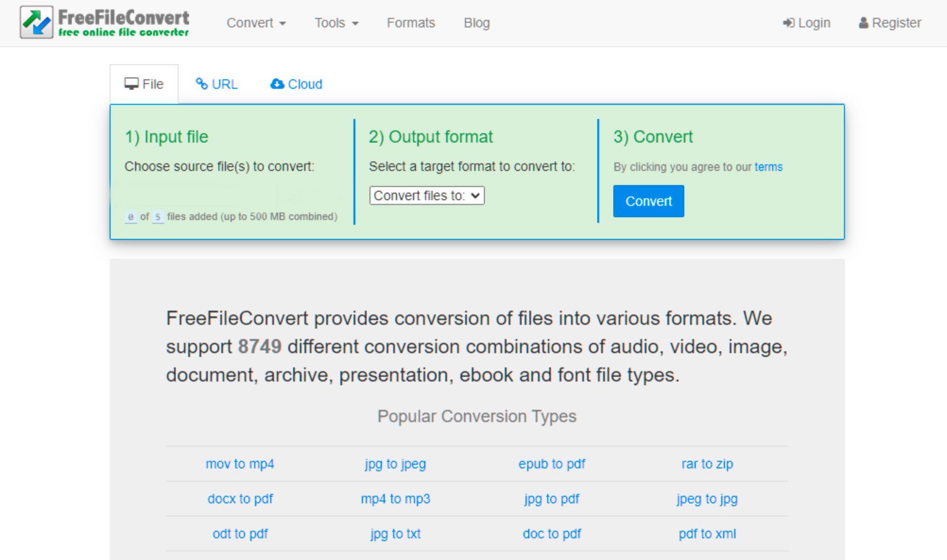Open the Convert menu in the navbar

tap(256, 23)
